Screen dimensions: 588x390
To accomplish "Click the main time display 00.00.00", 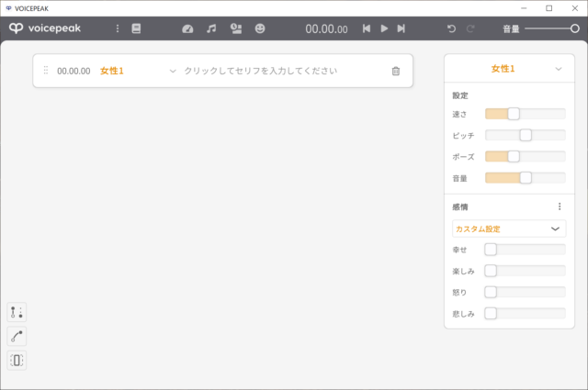I will [x=326, y=28].
